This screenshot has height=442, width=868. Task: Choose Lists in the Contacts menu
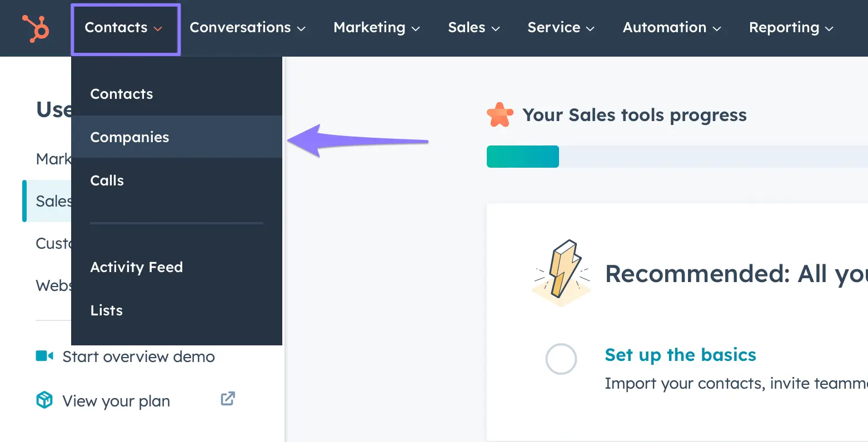point(177,310)
